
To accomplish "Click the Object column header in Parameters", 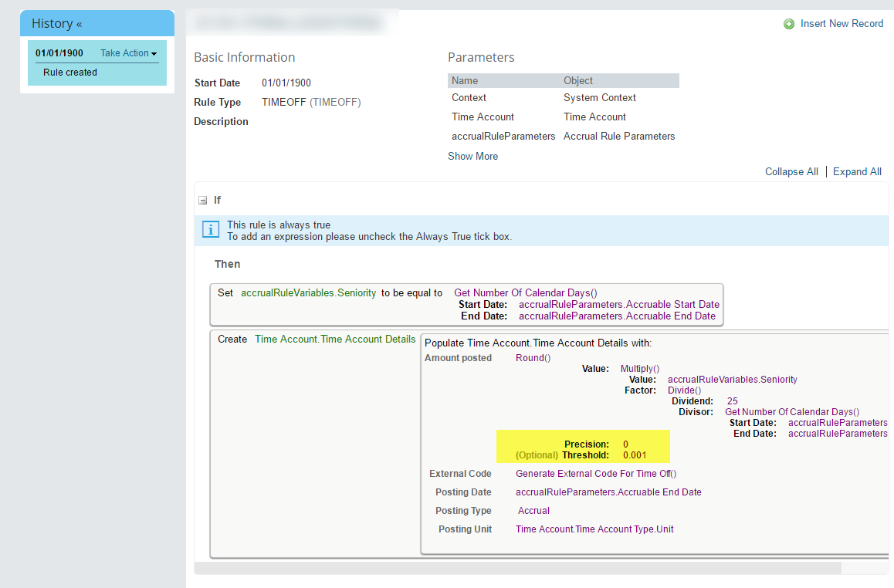I will coord(578,81).
